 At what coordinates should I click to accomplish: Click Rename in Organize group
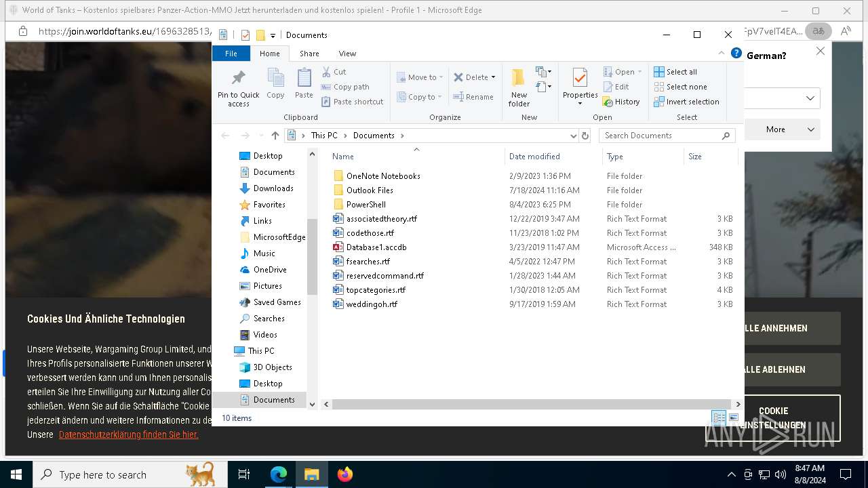click(x=473, y=97)
